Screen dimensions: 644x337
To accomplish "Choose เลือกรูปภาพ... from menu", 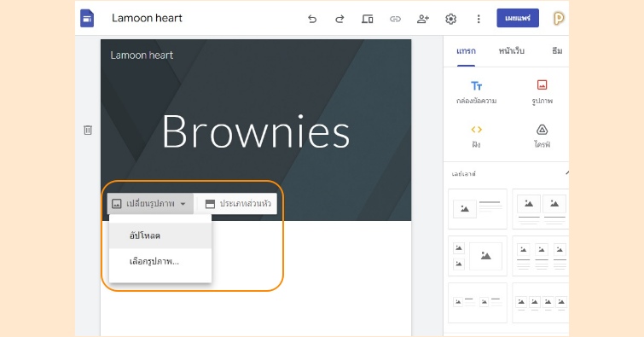I will tap(160, 261).
